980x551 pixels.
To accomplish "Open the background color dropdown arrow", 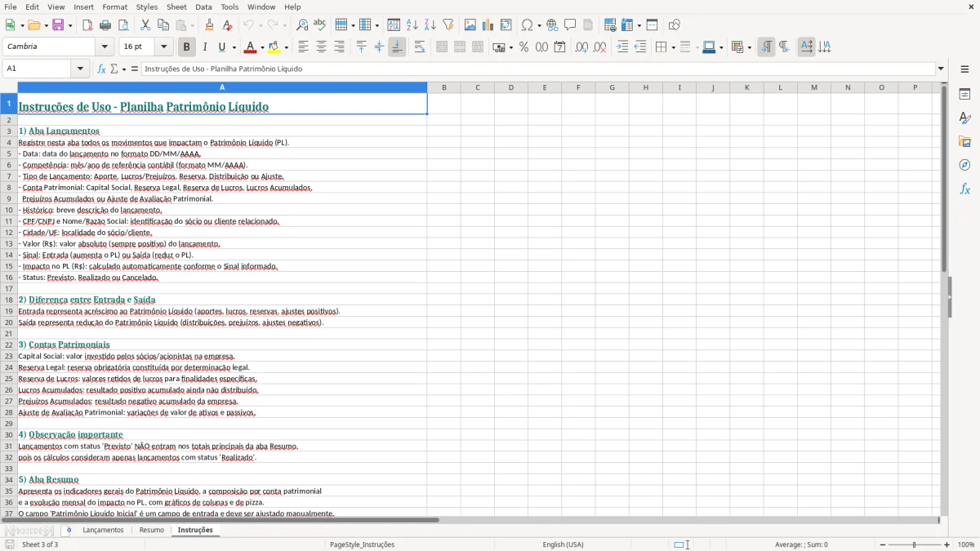I will (x=286, y=47).
